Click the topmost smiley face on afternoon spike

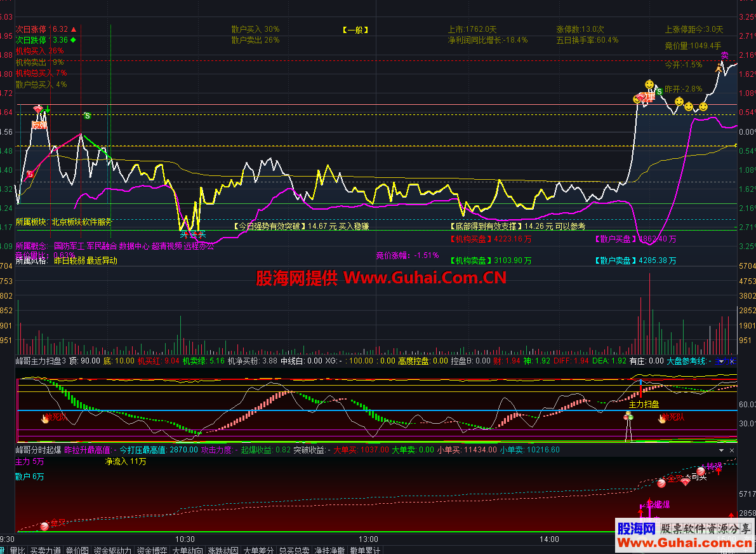[649, 84]
